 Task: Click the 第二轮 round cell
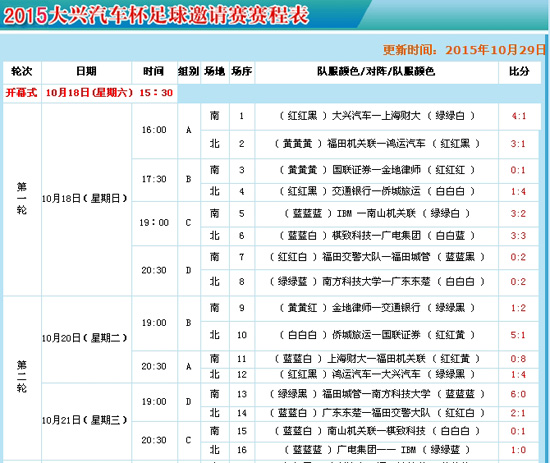[22, 377]
